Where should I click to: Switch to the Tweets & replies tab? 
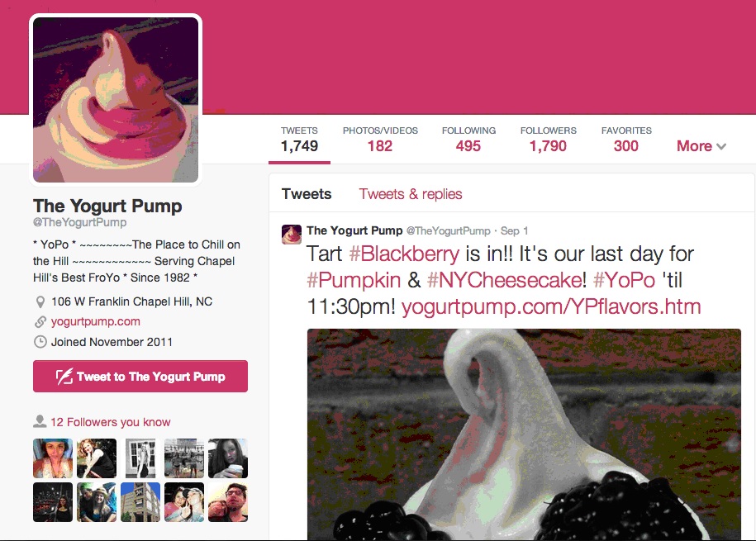(x=411, y=194)
